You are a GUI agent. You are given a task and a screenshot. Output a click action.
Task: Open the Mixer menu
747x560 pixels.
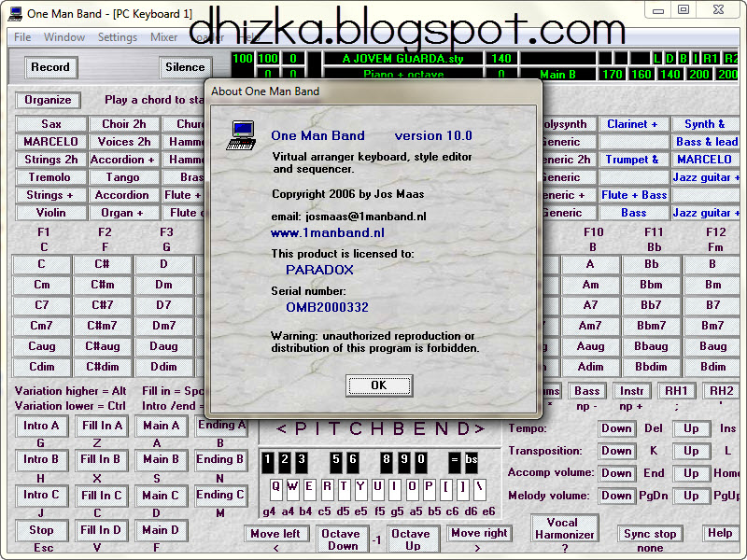pyautogui.click(x=164, y=37)
